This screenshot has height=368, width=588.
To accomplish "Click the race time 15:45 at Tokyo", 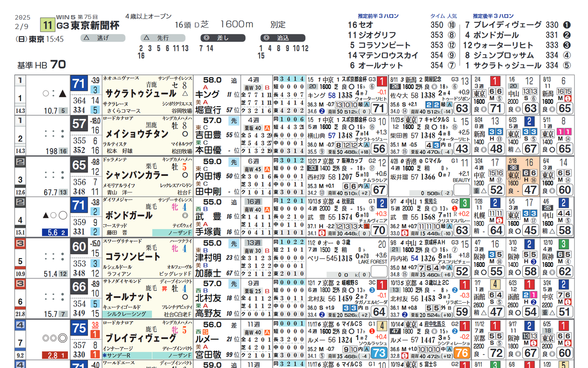I will 55,39.
